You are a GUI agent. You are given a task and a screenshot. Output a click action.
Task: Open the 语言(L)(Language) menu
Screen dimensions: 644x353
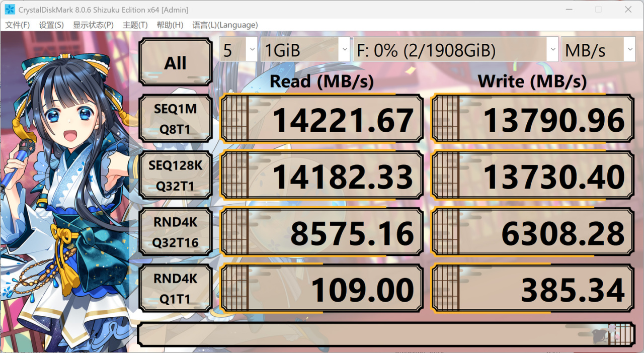point(225,25)
